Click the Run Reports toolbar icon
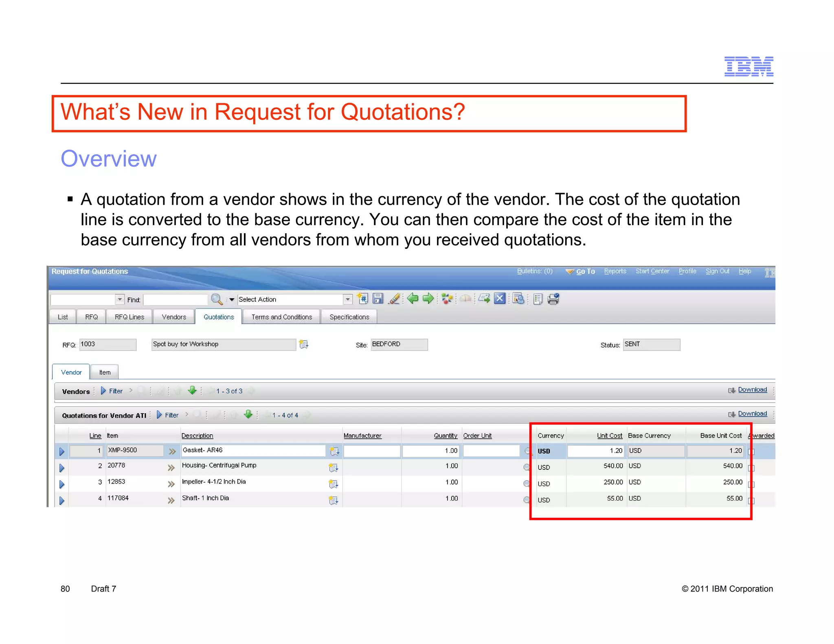This screenshot has width=834, height=644. pyautogui.click(x=518, y=299)
